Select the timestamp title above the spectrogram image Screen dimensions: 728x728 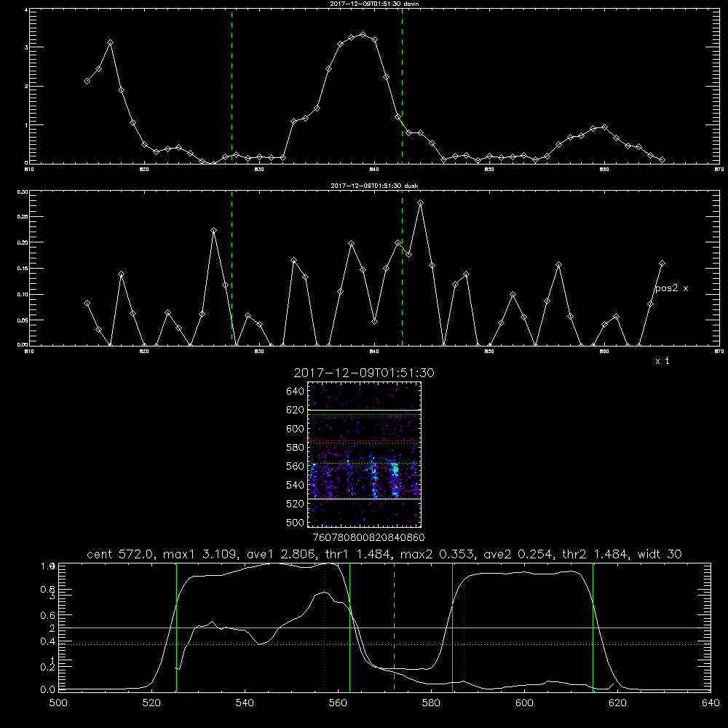pyautogui.click(x=364, y=373)
